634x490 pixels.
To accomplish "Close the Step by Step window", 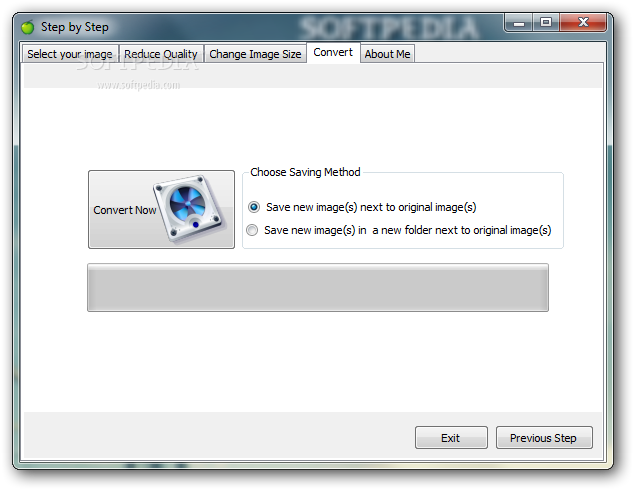I will 583,23.
